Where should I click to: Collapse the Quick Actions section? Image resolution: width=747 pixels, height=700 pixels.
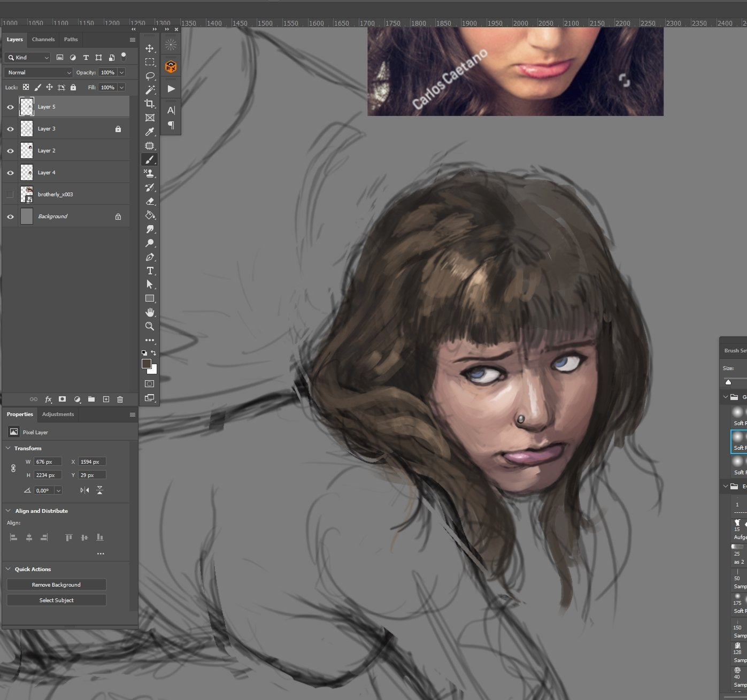(8, 569)
